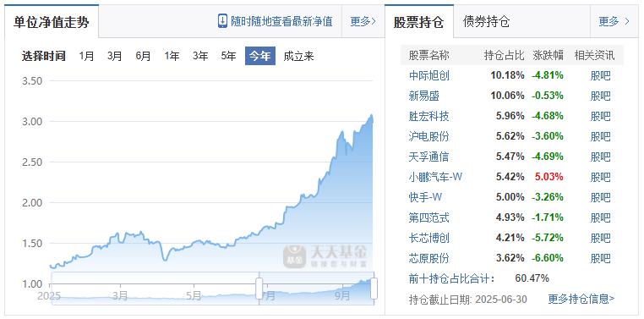Click the 10.06% holding ratio for 新易盛
644x319 pixels.
[507, 96]
